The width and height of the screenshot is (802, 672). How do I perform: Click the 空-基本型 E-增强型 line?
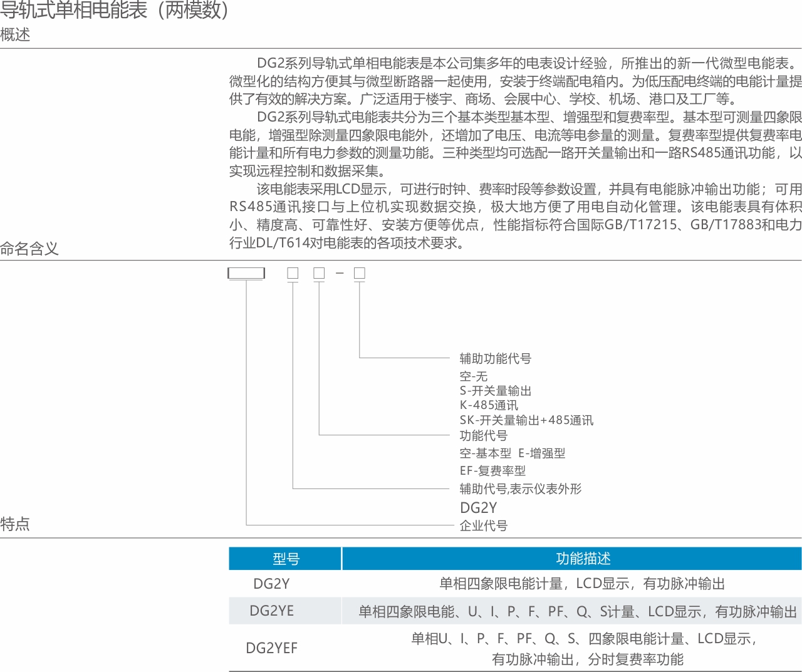pos(512,453)
